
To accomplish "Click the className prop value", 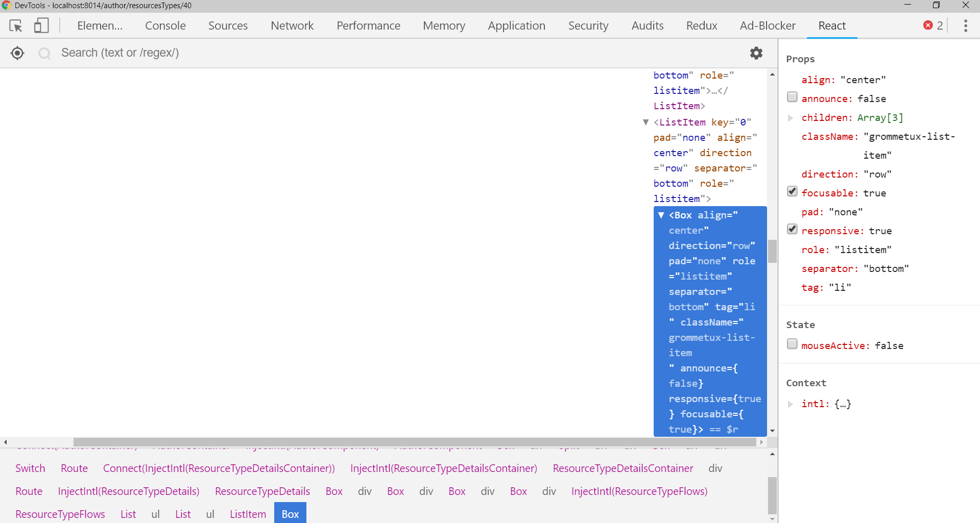I will pos(909,146).
